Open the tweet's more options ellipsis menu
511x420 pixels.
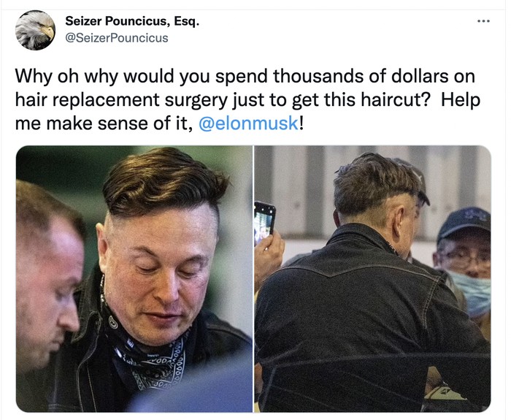coord(483,21)
